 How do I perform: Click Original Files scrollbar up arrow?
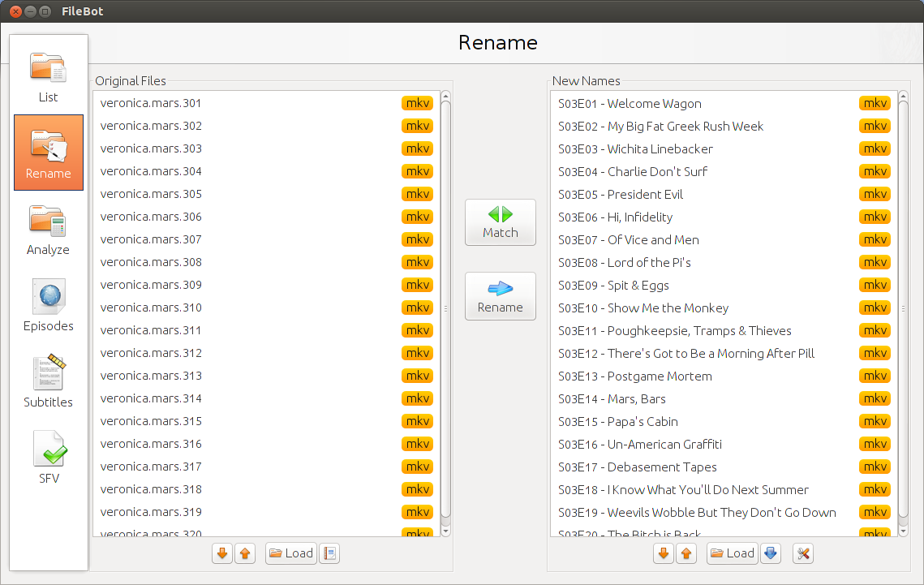coord(445,96)
